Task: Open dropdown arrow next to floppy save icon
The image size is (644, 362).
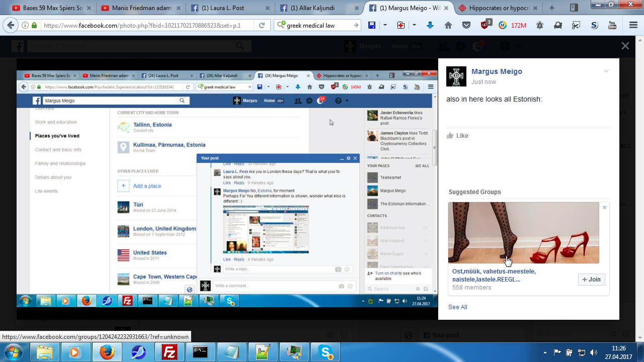Action: click(385, 25)
